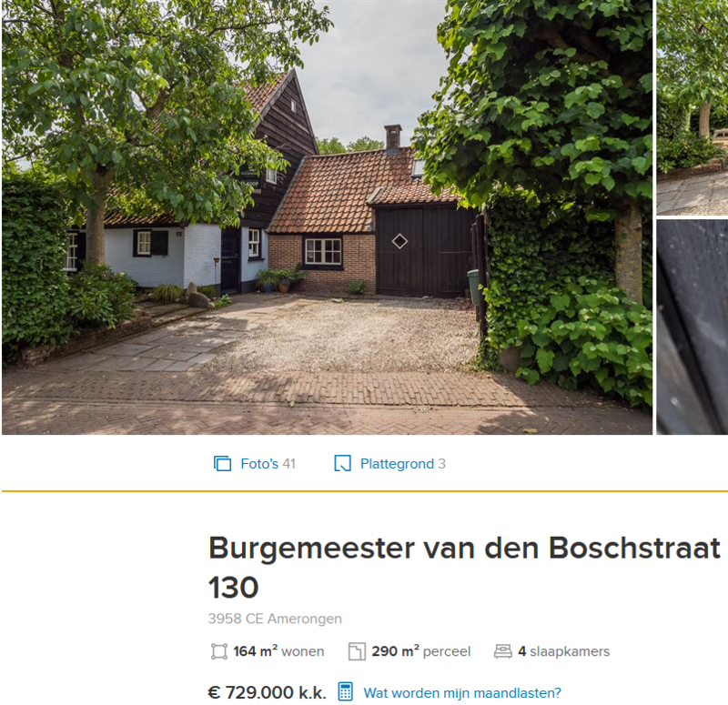Open the Foto's link
Screen dimensions: 728x705
pos(268,464)
